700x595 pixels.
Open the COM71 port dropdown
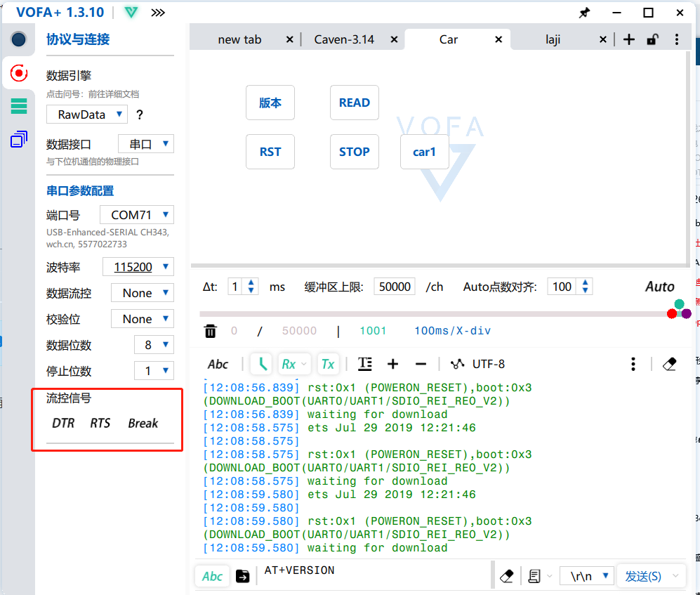137,215
